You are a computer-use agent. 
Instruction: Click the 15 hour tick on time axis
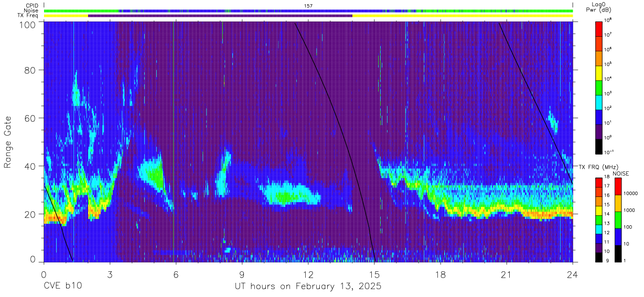[x=374, y=274]
